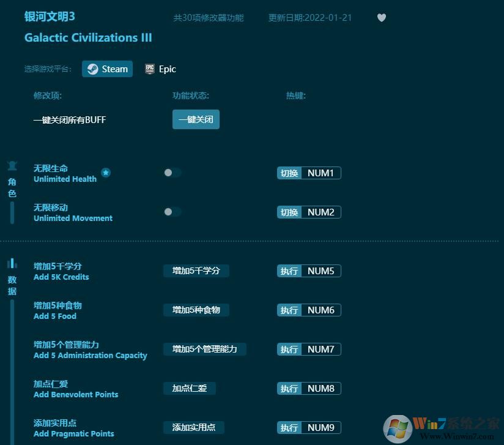Execute the 增加5千学分 Add 5K Credits button

tap(196, 271)
